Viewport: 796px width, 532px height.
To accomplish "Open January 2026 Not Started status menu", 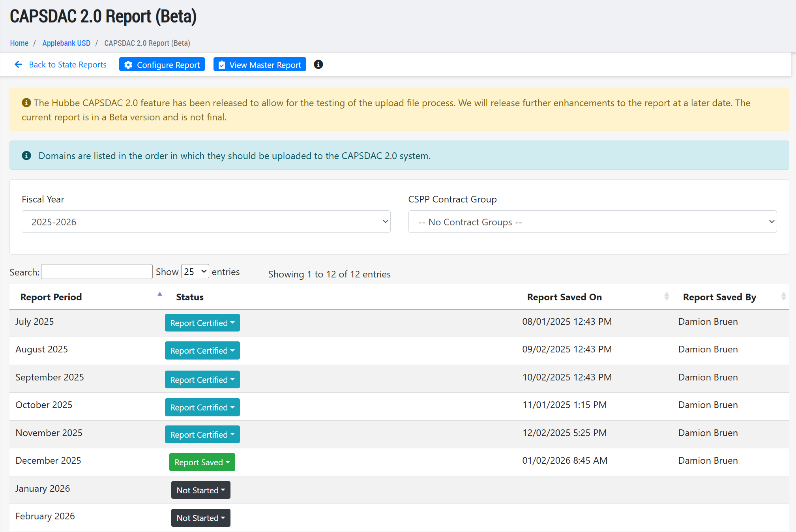I will pyautogui.click(x=200, y=490).
